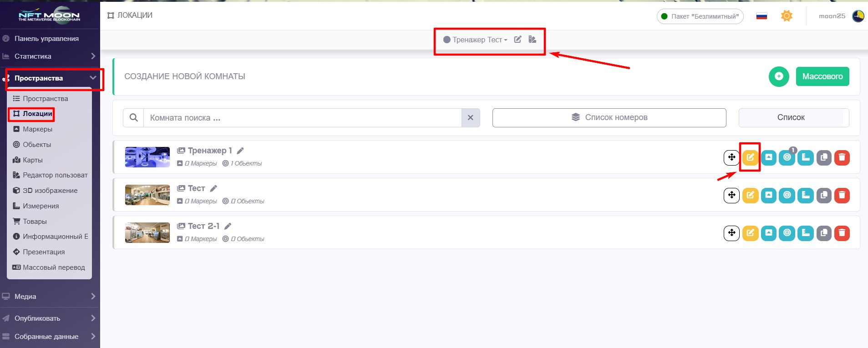Open the moon25 user menu
Viewport: 868px width, 348px height.
click(x=841, y=16)
